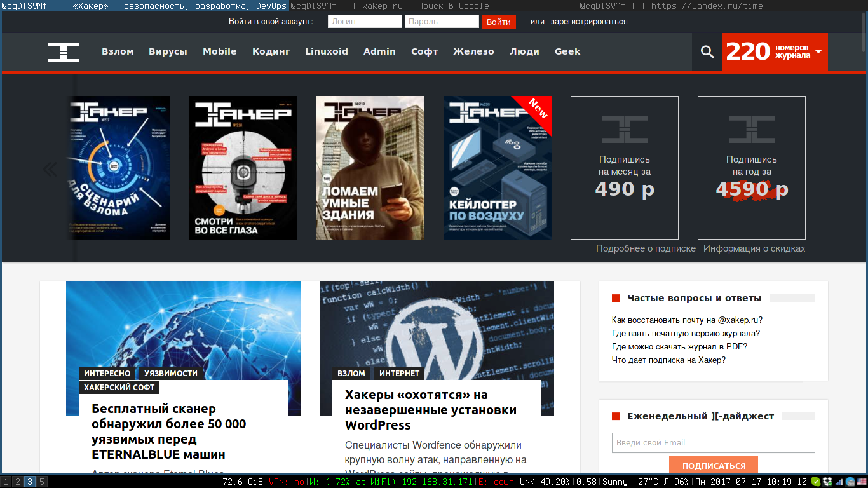868x488 pixels.
Task: Switch to workspace 5 in the status bar
Action: click(41, 482)
